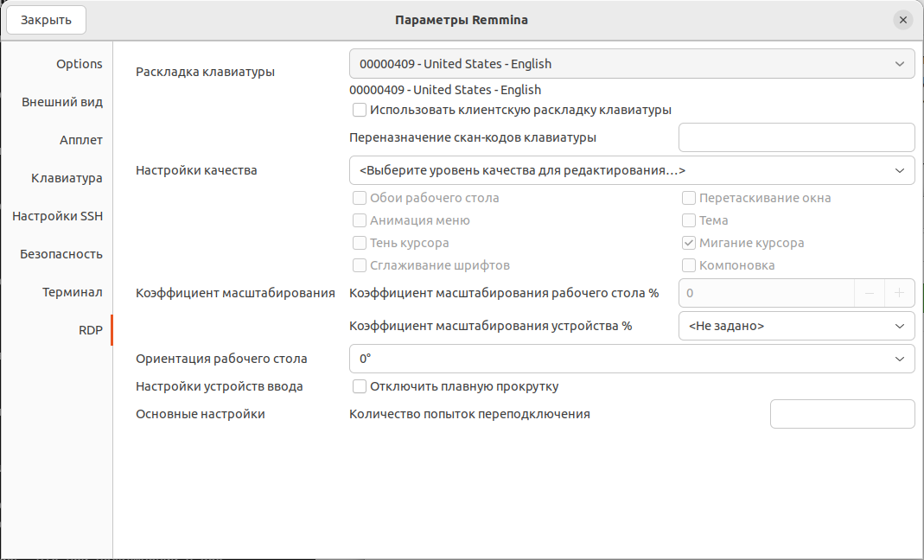Viewport: 924px width, 560px height.
Task: Toggle the Тень курсора checkbox
Action: [x=360, y=243]
